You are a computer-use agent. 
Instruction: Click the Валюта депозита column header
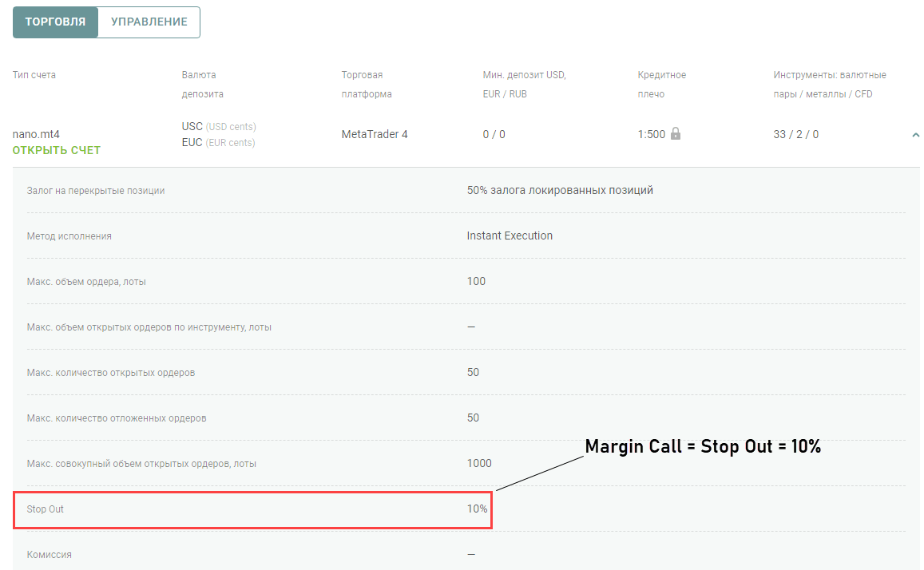pos(202,84)
